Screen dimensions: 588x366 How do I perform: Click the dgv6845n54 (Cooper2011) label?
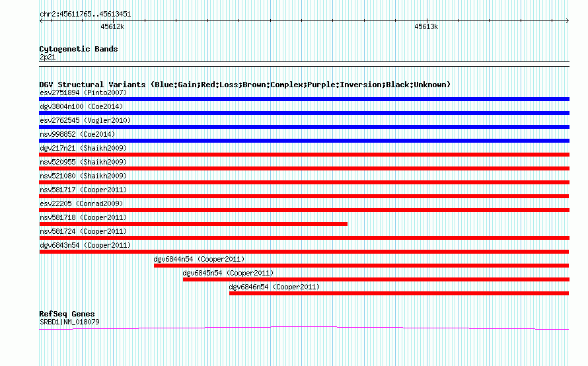(228, 273)
